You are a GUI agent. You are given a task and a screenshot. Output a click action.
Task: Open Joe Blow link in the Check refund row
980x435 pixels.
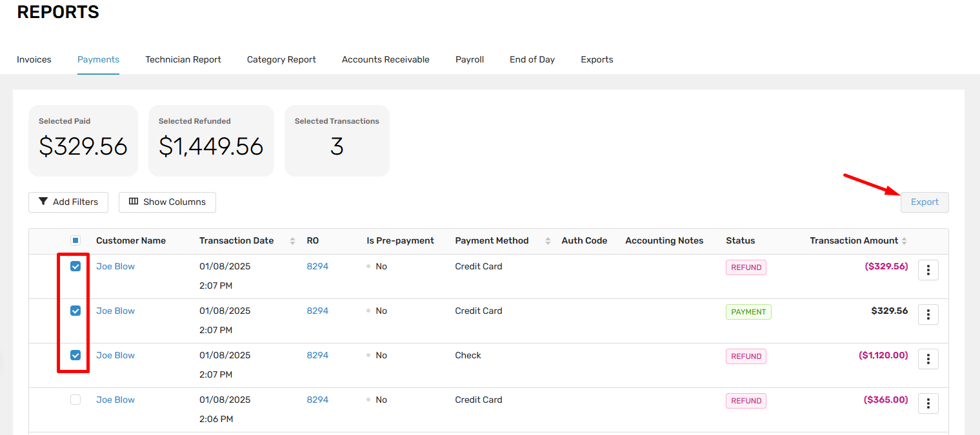click(x=115, y=355)
